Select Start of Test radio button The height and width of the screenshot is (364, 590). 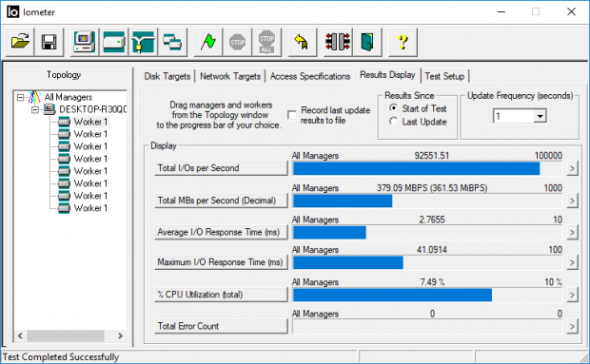pos(394,108)
